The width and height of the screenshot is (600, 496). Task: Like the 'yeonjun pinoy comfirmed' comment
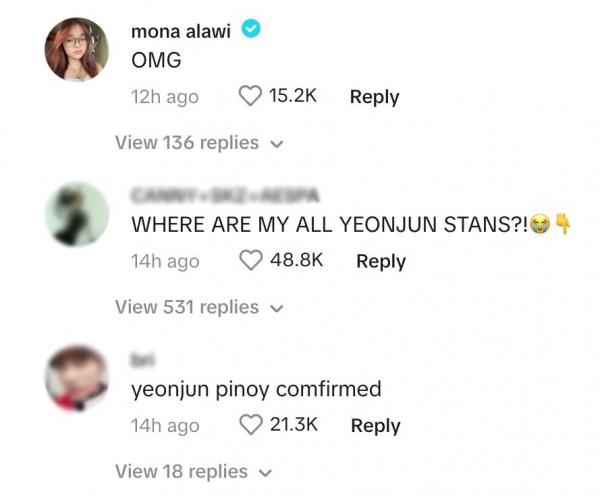pos(252,425)
